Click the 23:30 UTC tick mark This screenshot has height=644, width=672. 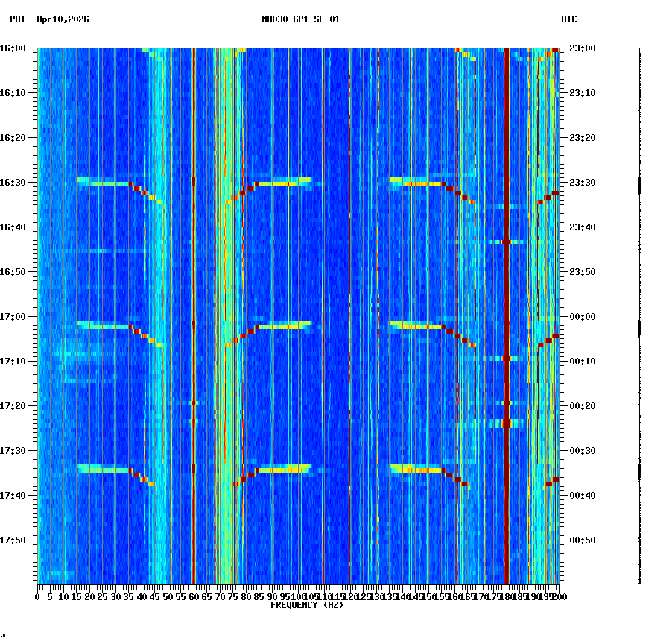coord(562,181)
